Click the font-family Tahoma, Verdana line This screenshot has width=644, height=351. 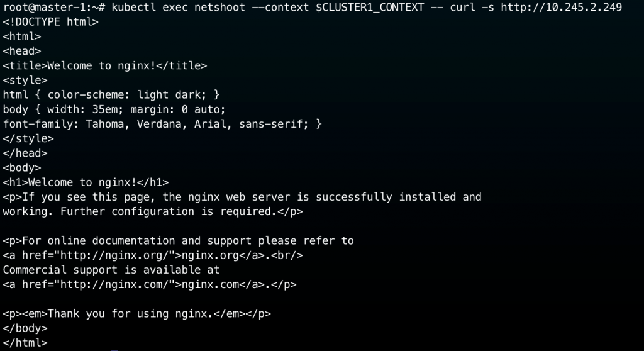coord(162,124)
